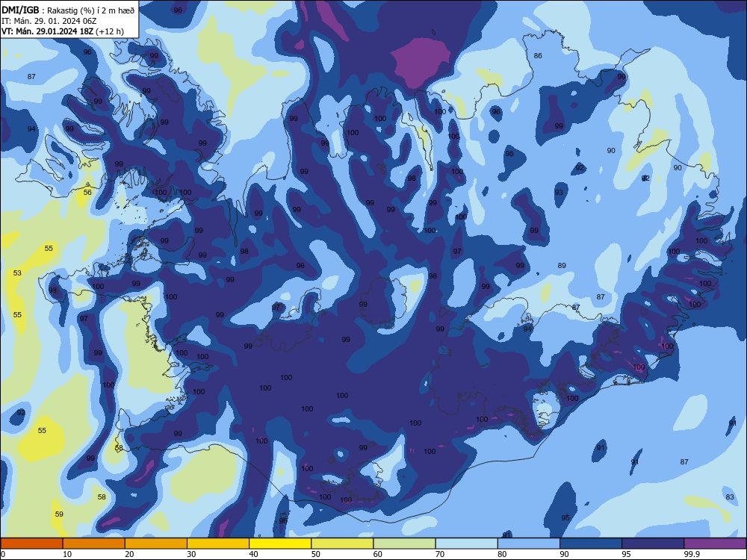747x560 pixels.
Task: Pick the 50–60 pale yellow legend swatch
Action: coord(342,544)
